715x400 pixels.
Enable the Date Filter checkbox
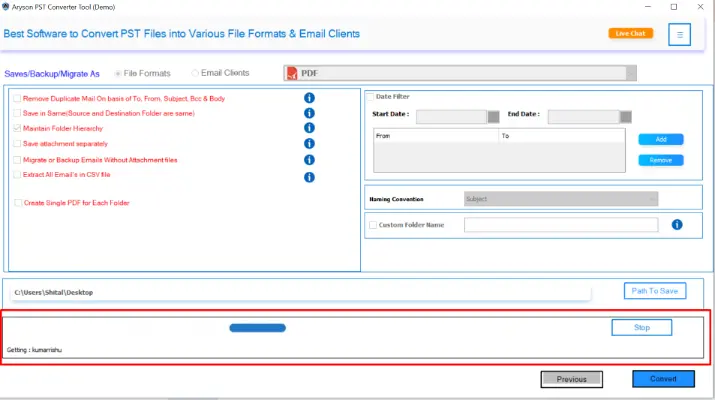coord(370,97)
